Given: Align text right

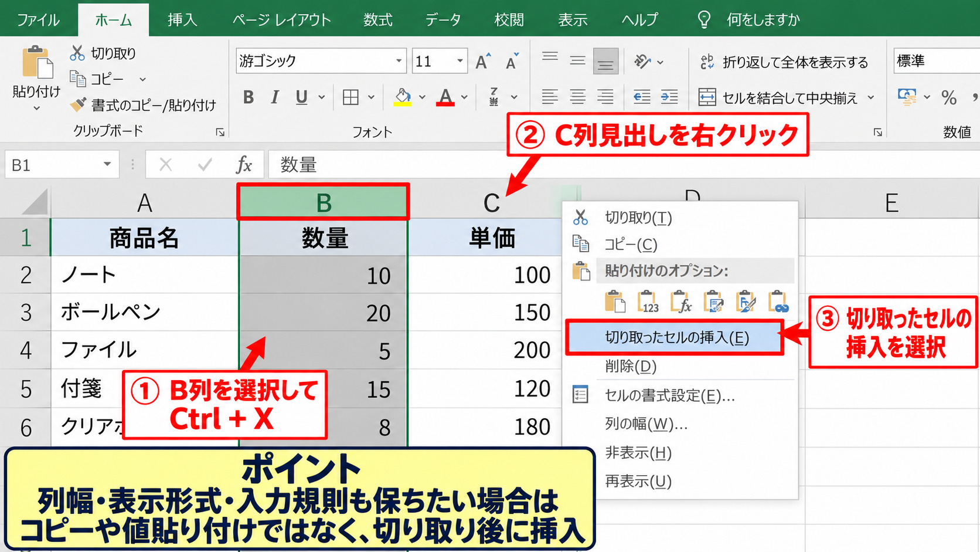Looking at the screenshot, I should click(605, 97).
